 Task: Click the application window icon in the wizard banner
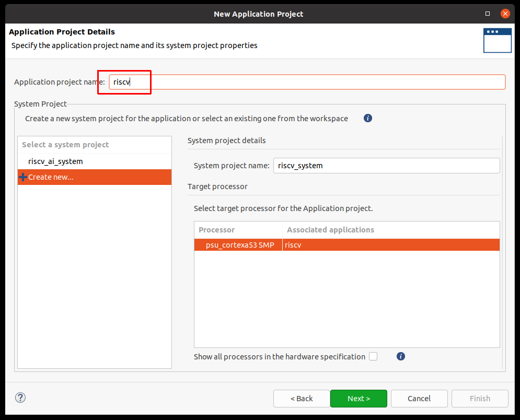click(497, 40)
